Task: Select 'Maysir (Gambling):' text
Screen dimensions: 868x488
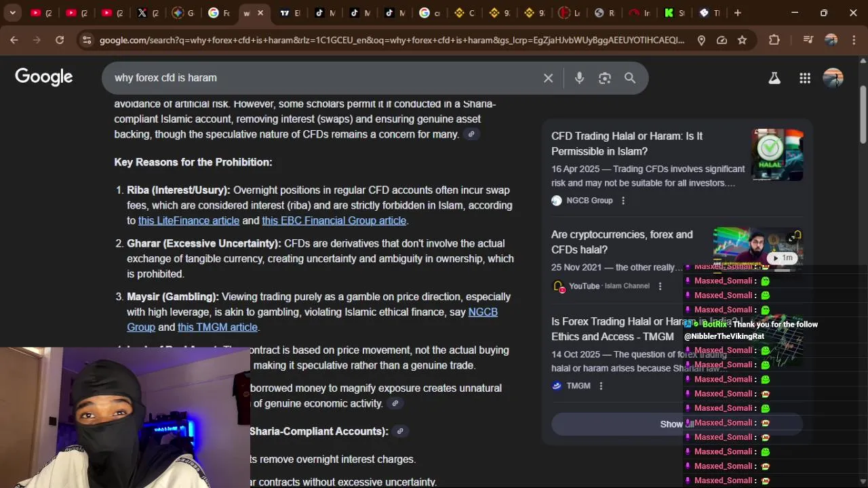Action: point(173,297)
